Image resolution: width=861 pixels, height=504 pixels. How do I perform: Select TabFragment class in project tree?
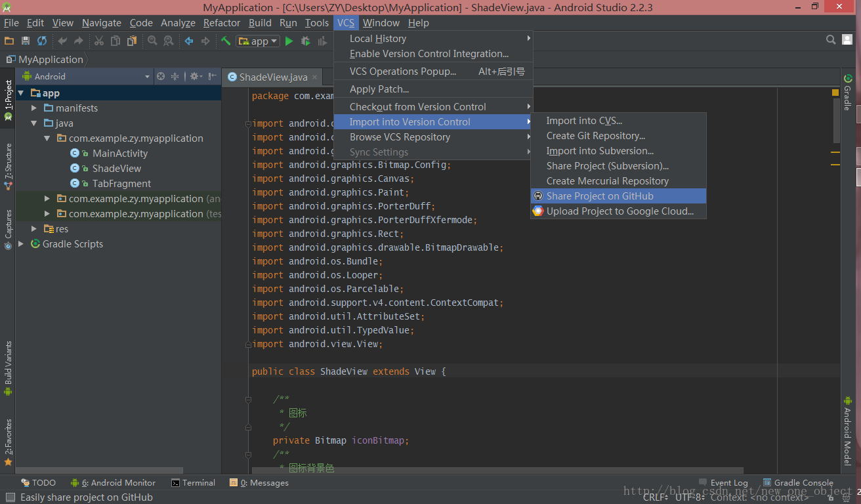pos(121,184)
